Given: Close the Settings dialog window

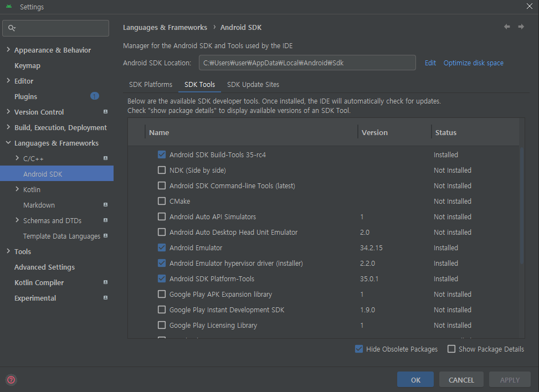Looking at the screenshot, I should point(530,6).
